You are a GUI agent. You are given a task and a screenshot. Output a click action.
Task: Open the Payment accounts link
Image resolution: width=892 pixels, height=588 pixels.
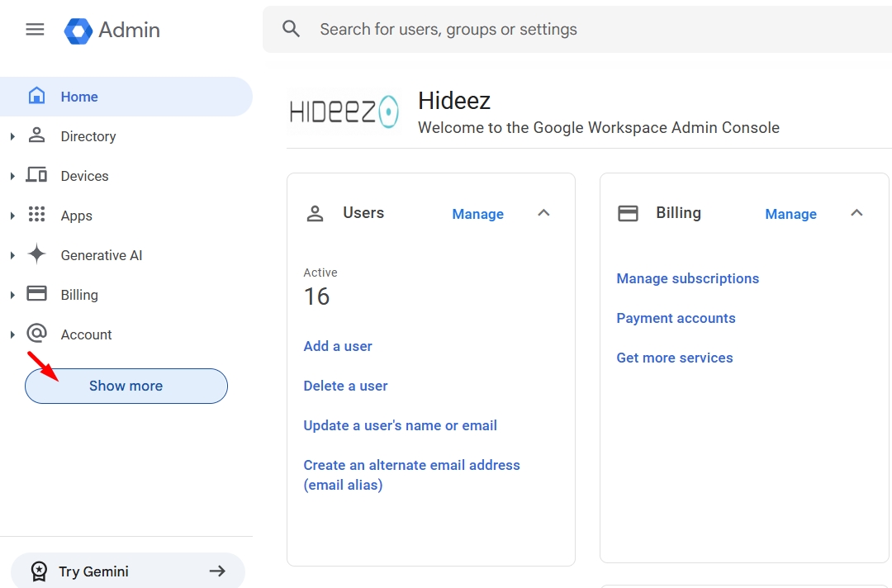click(676, 319)
